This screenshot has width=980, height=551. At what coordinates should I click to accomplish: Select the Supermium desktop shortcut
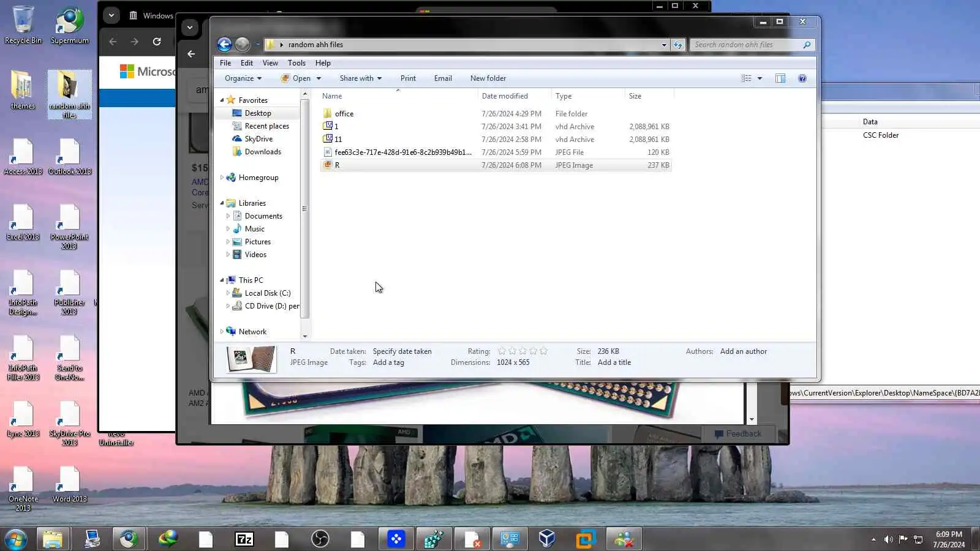click(x=70, y=25)
